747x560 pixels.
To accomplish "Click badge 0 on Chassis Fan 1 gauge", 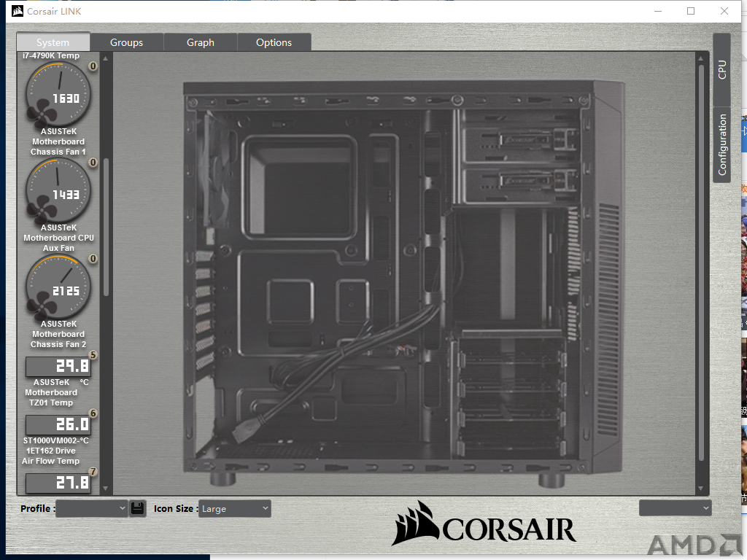I will (93, 66).
